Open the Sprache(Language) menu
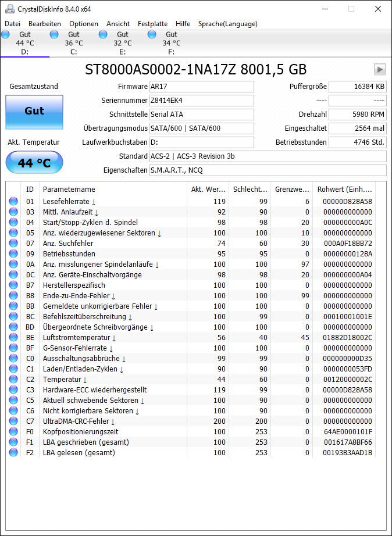 [x=228, y=24]
